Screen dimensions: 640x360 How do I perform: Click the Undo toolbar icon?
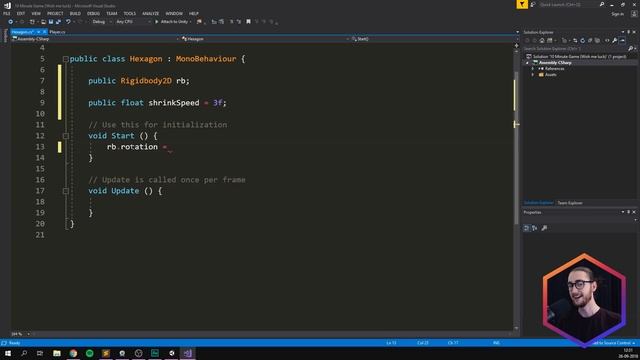pyautogui.click(x=68, y=22)
